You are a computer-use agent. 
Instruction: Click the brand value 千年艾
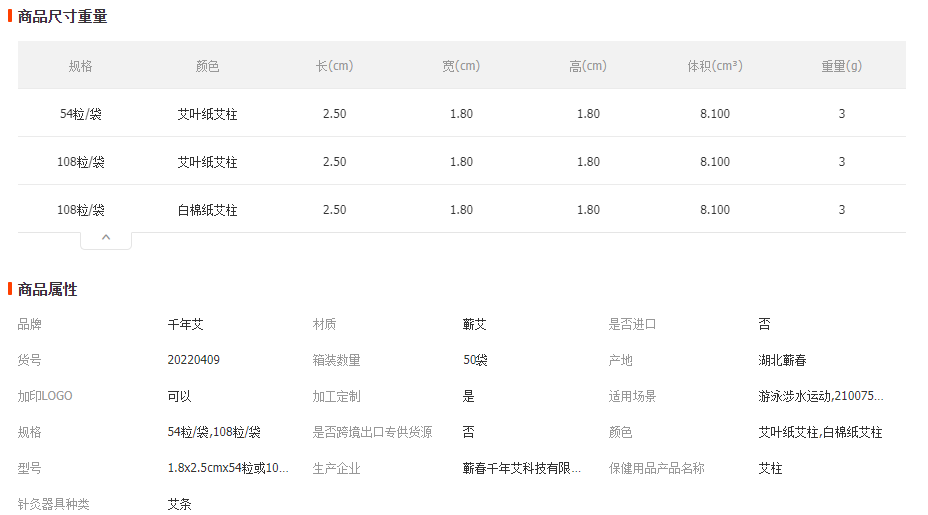coord(185,324)
